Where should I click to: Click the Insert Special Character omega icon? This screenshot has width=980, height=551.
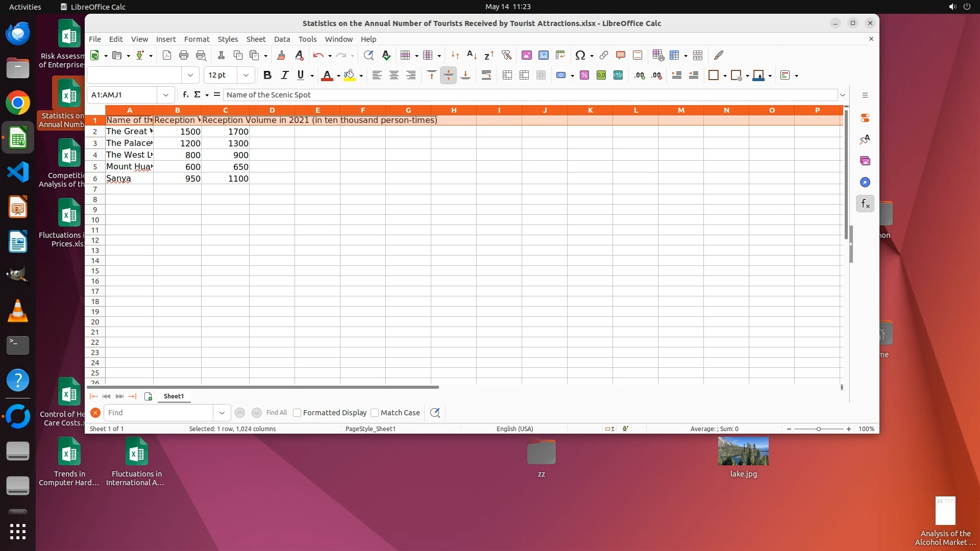[580, 55]
